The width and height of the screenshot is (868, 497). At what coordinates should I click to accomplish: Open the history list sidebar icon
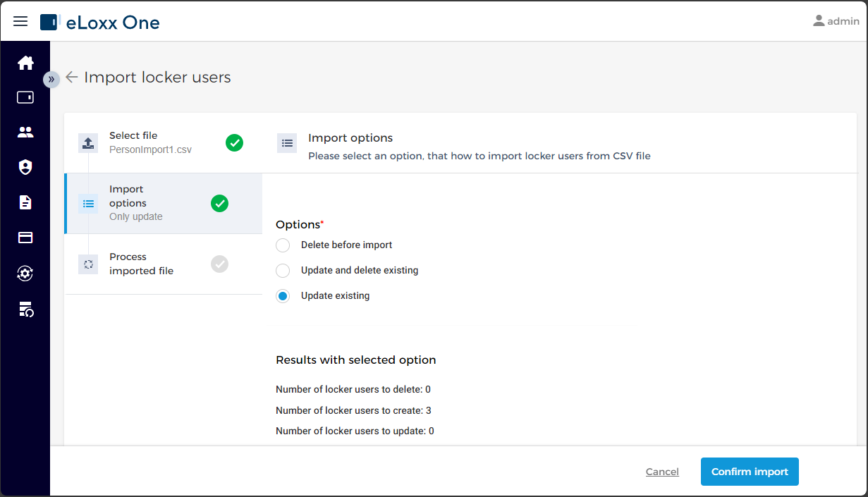pyautogui.click(x=25, y=309)
